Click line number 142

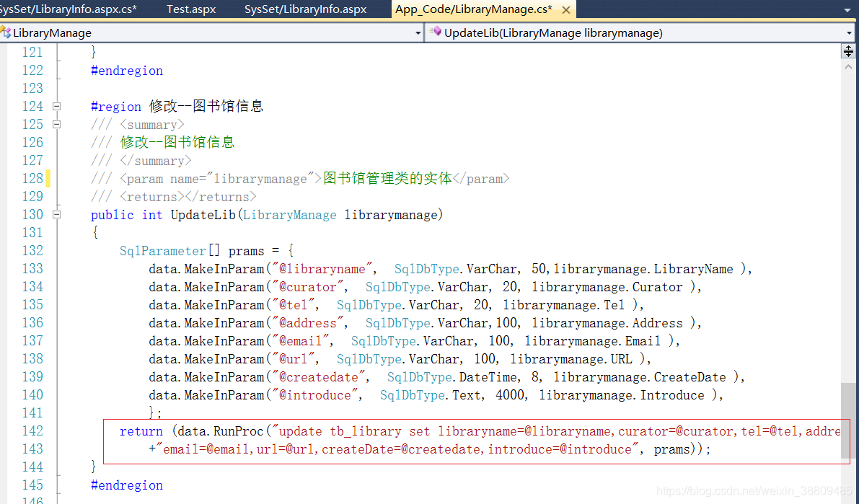32,431
